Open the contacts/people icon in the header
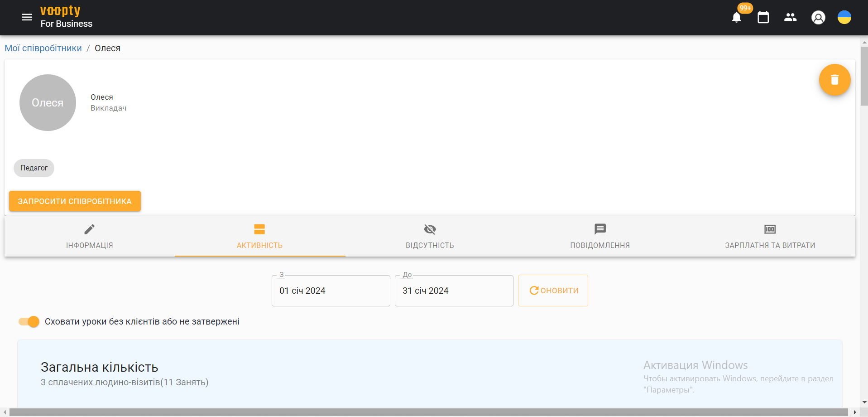Screen dimensions: 868x417 tap(791, 17)
